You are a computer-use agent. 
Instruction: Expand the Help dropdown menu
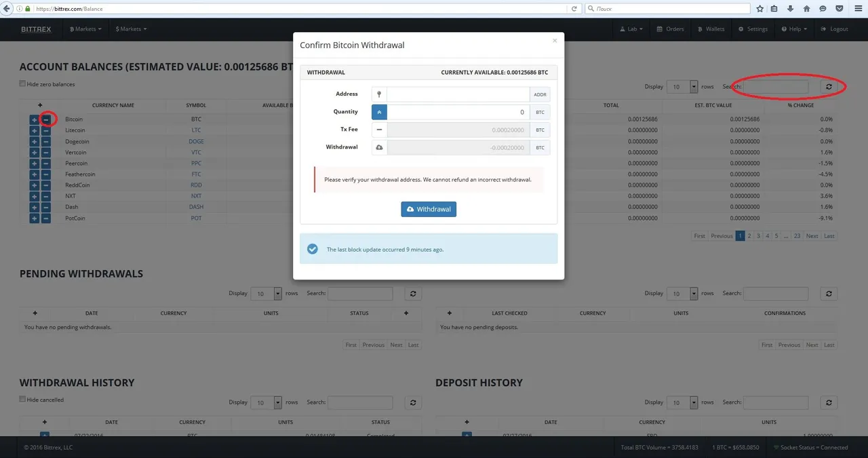pos(794,29)
